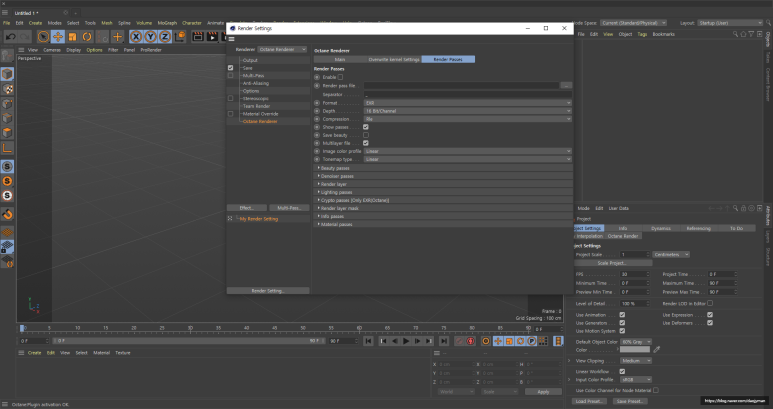Switch to the Main tab in Octane Renderer

340,59
